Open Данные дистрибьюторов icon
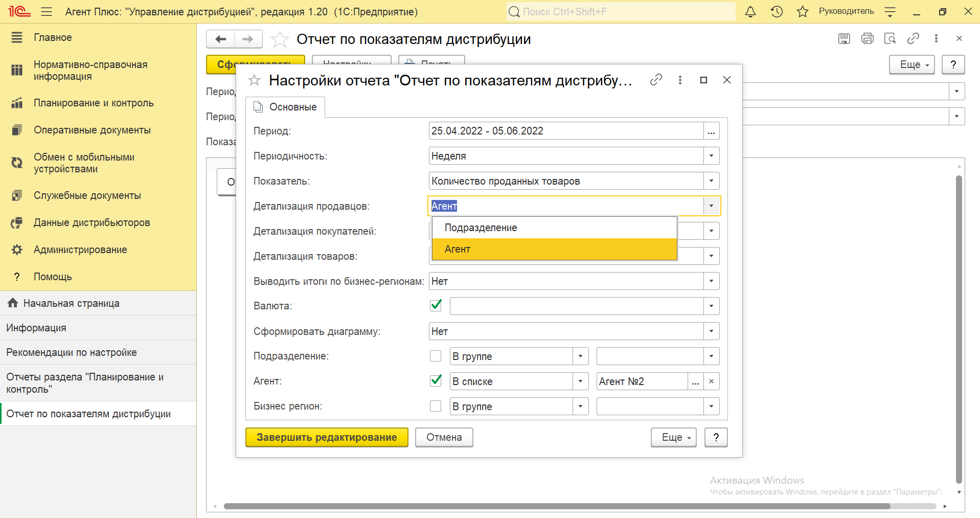The height and width of the screenshot is (518, 980). tap(17, 222)
